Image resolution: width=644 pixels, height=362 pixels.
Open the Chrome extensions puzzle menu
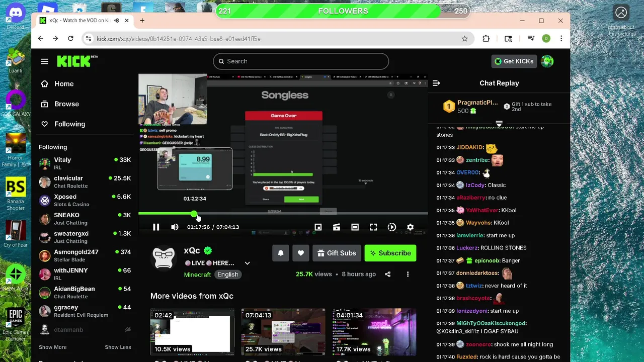[x=486, y=38]
